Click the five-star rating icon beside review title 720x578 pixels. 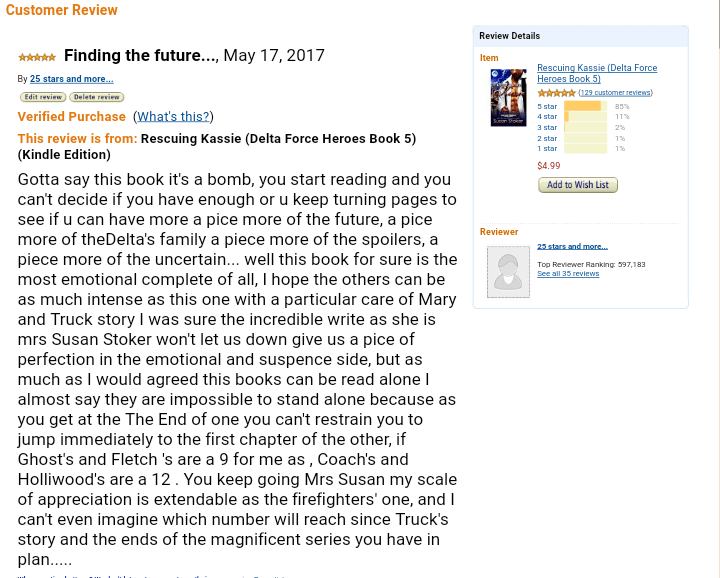coord(37,58)
